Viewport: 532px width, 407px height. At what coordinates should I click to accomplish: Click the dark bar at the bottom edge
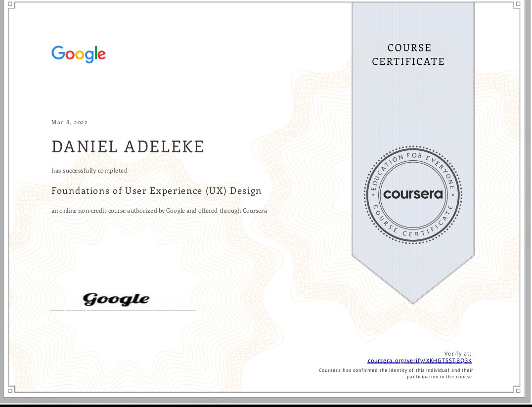pos(266,405)
